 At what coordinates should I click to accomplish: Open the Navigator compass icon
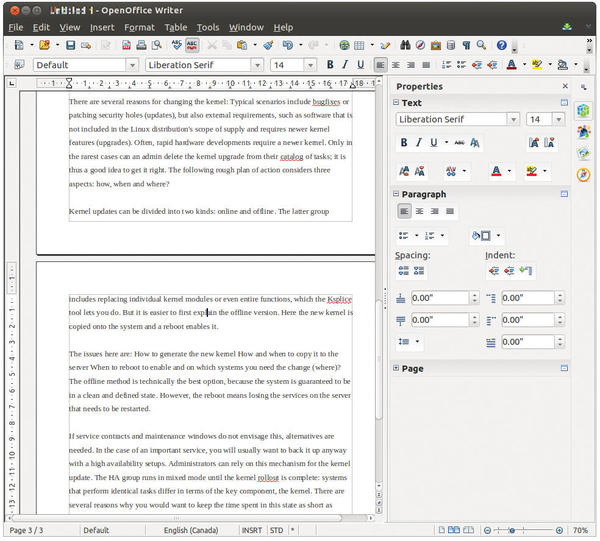[420, 45]
